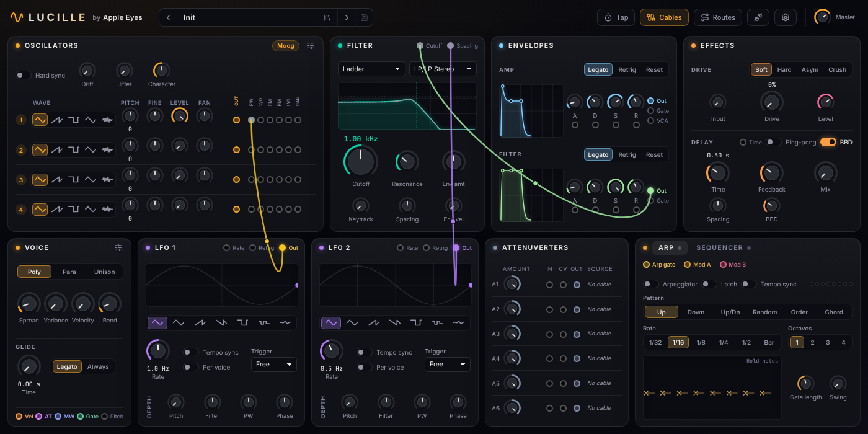The height and width of the screenshot is (434, 868).
Task: Open Oscillators panel settings sliders icon
Action: (311, 45)
